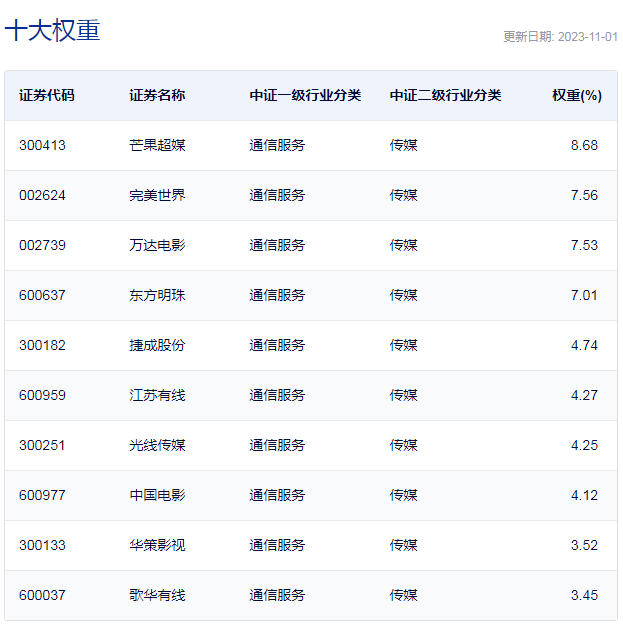
Task: Select the 歌华有线 security name
Action: point(157,595)
